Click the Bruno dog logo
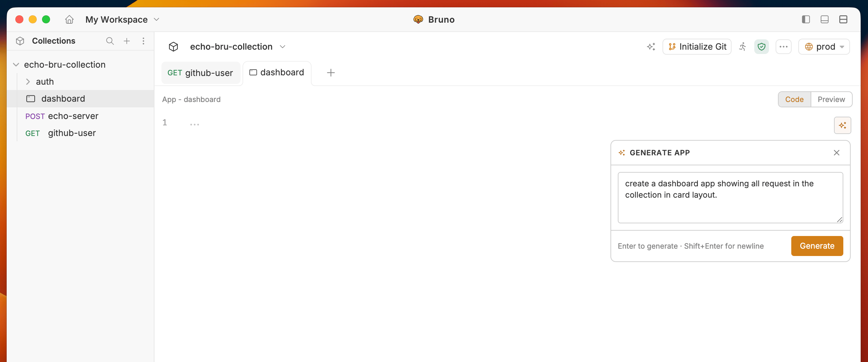 coord(418,20)
